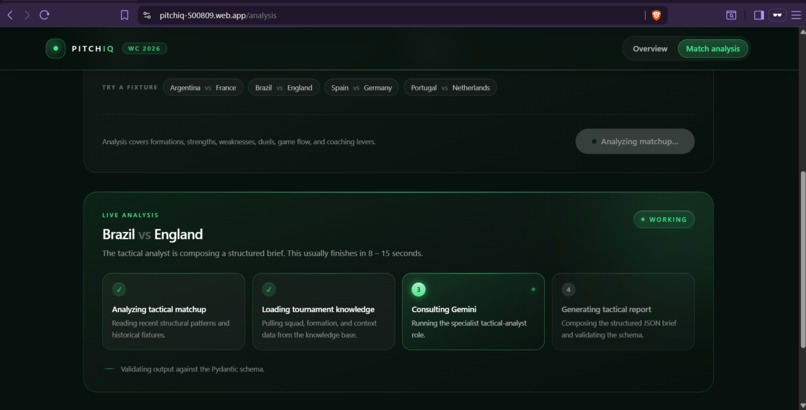Screen dimensions: 806x410
Task: Click the page vertical scrollbar thumb
Action: tap(802, 259)
